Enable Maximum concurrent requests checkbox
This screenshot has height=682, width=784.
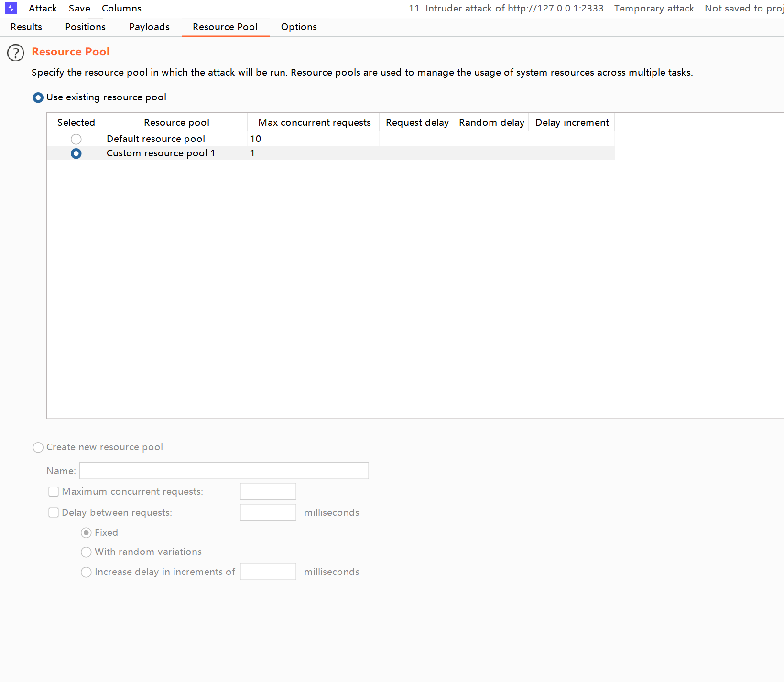54,492
